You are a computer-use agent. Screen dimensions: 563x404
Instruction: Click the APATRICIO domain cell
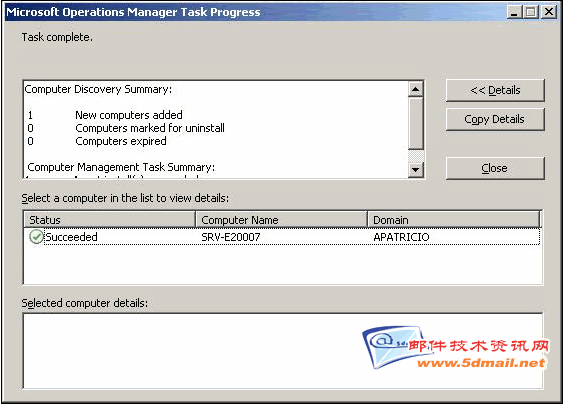pyautogui.click(x=401, y=237)
